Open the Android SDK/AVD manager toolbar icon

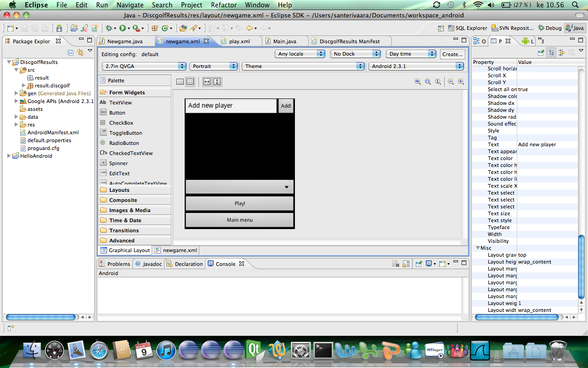point(59,28)
